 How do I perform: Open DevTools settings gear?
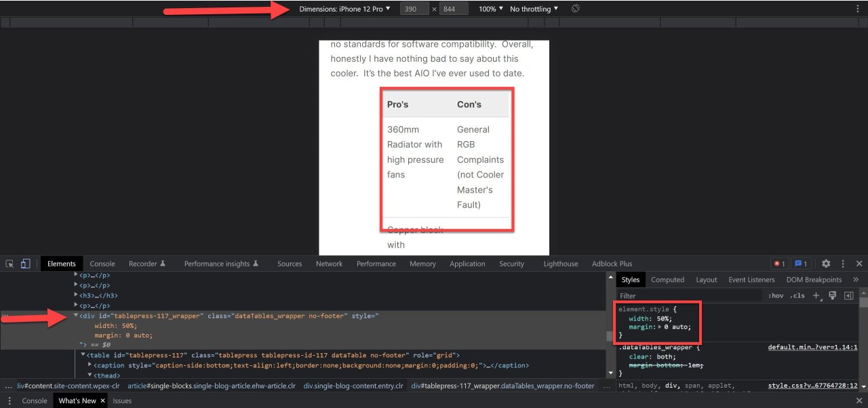(825, 264)
